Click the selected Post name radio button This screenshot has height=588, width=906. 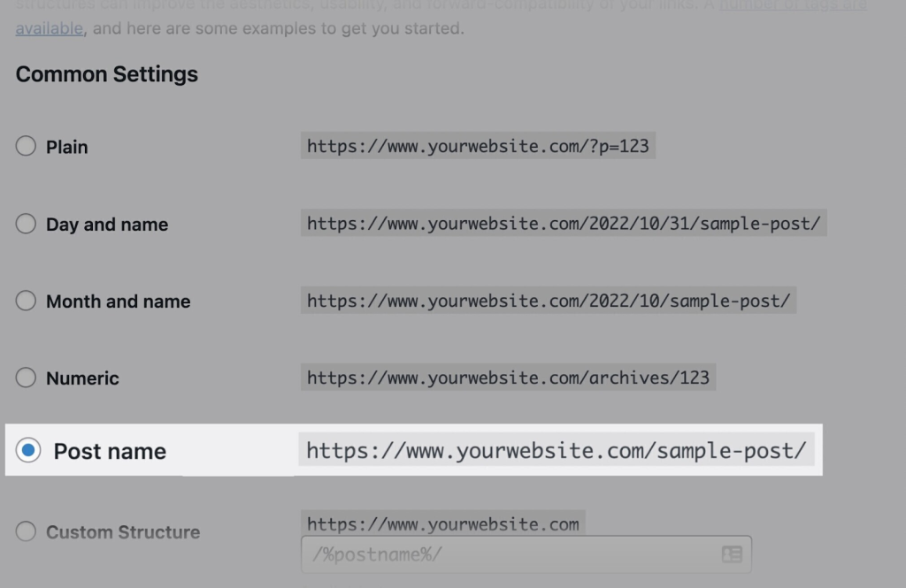[x=28, y=451]
